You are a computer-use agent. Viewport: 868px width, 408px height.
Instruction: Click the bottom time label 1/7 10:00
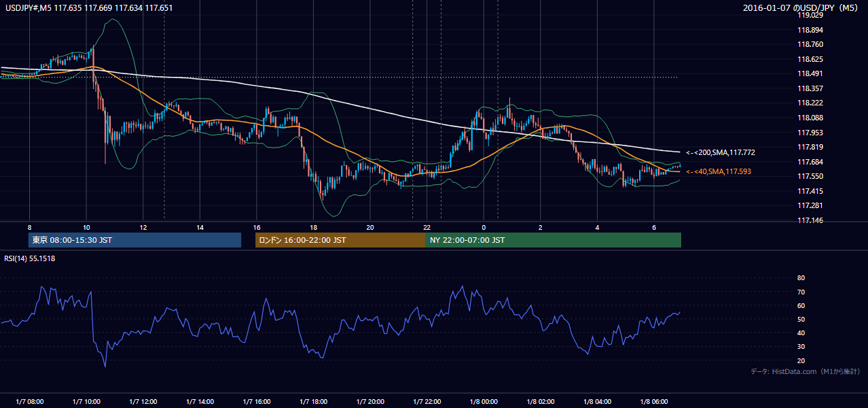click(x=86, y=401)
